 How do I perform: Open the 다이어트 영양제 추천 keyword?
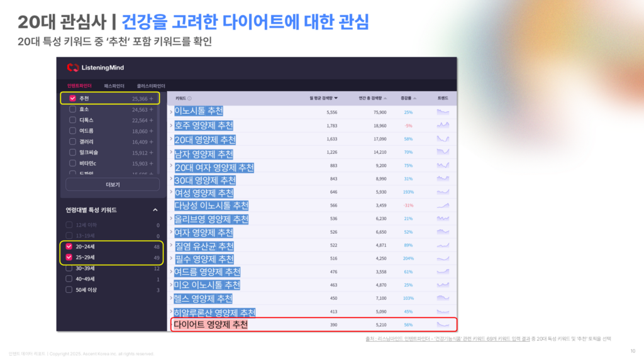coord(211,325)
